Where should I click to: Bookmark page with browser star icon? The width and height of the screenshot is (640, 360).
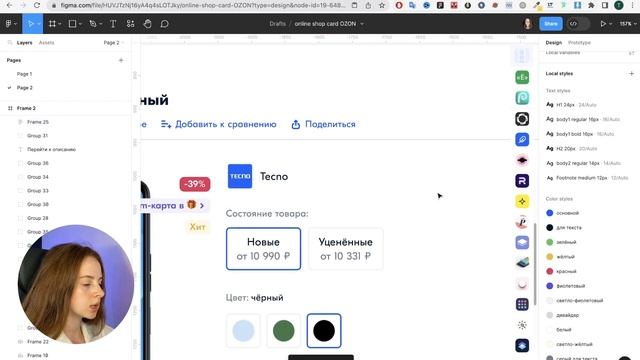[x=382, y=5]
